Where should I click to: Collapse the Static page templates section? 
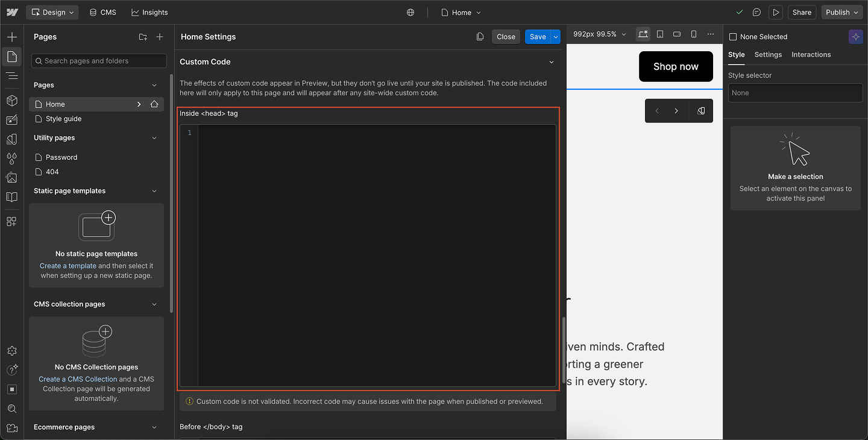click(154, 191)
